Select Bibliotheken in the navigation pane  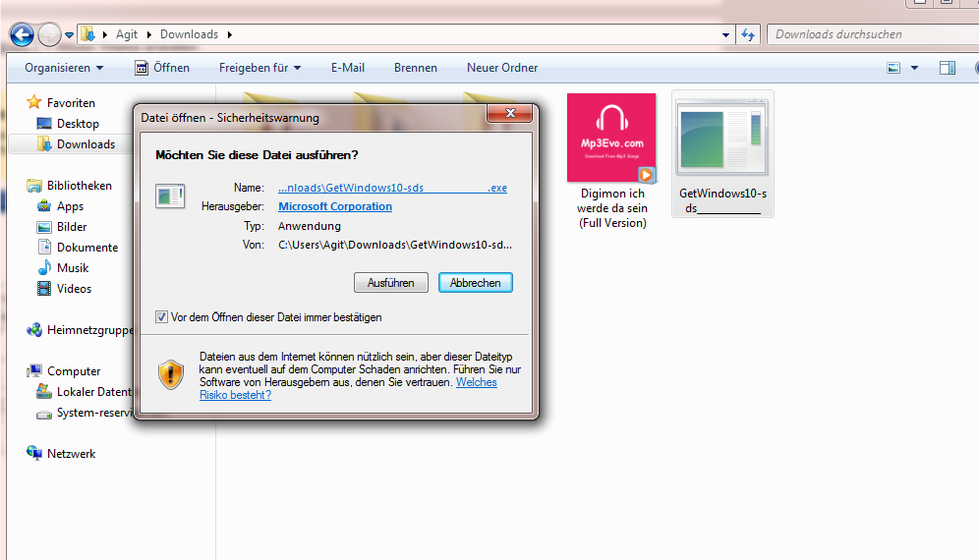(80, 186)
